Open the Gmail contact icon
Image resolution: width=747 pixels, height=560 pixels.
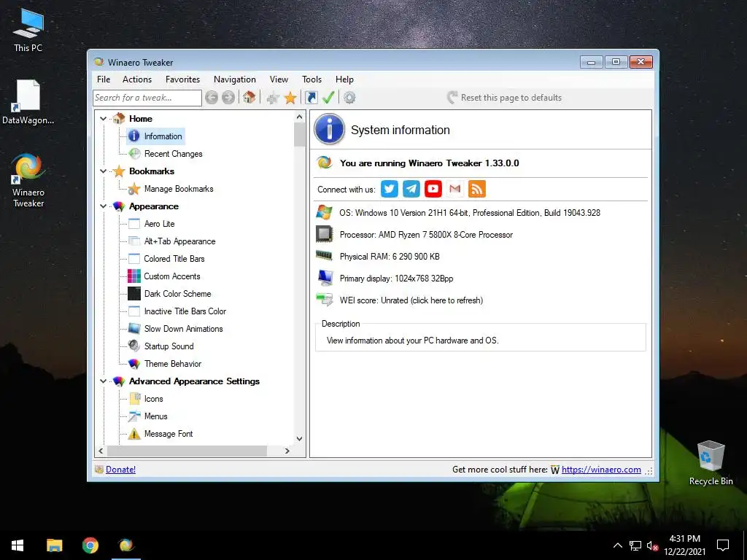455,189
